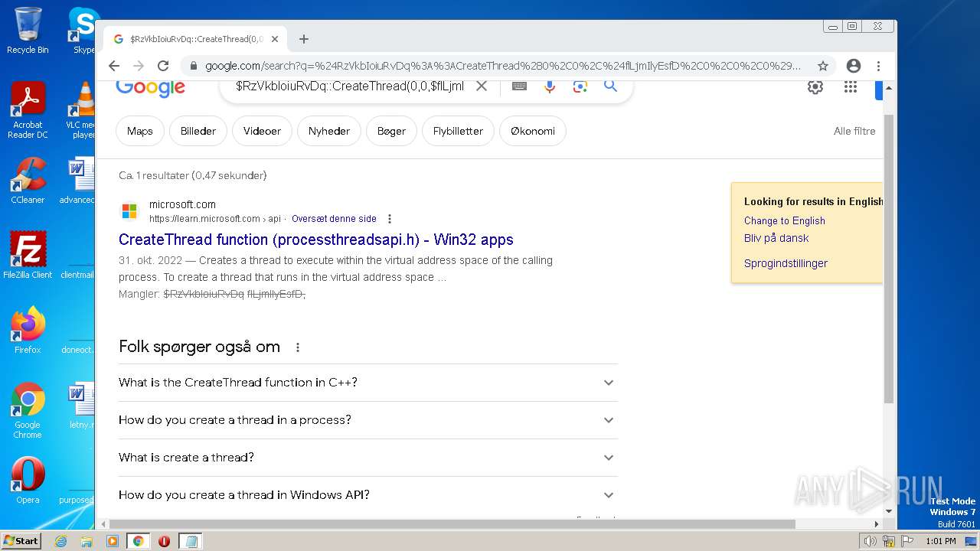
Task: Filter results by Økonomi
Action: click(533, 131)
